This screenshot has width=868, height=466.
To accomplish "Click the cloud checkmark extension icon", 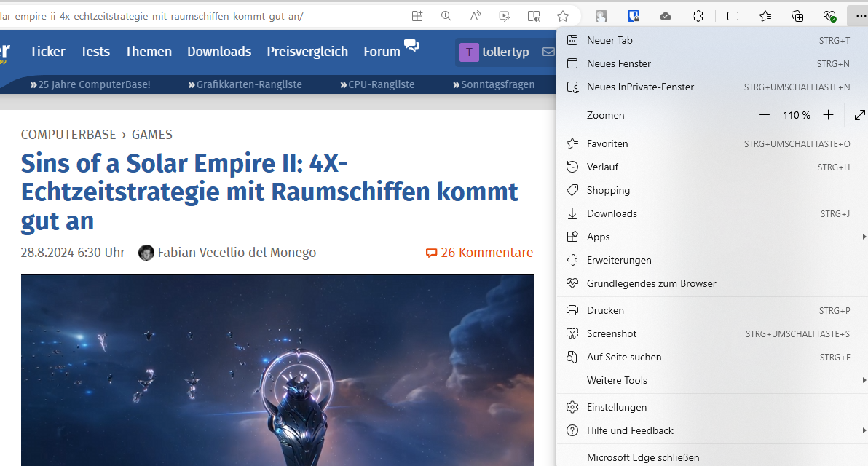I will point(666,16).
